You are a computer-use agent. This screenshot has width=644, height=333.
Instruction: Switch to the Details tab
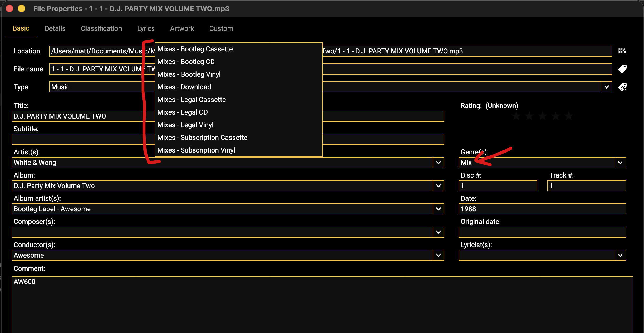[x=55, y=28]
